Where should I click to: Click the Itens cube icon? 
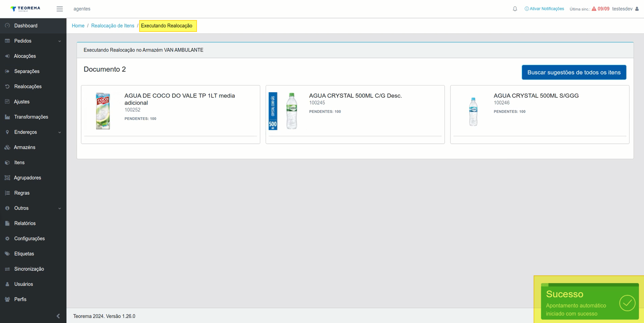point(7,163)
